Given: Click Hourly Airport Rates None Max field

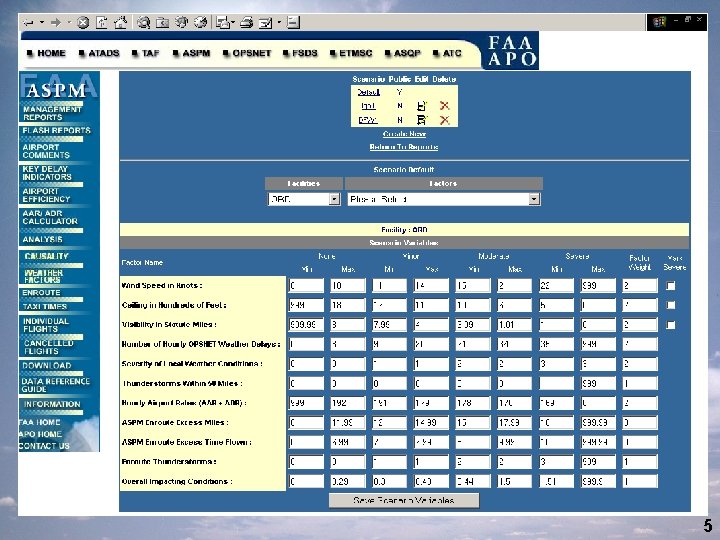Looking at the screenshot, I should pyautogui.click(x=348, y=403).
